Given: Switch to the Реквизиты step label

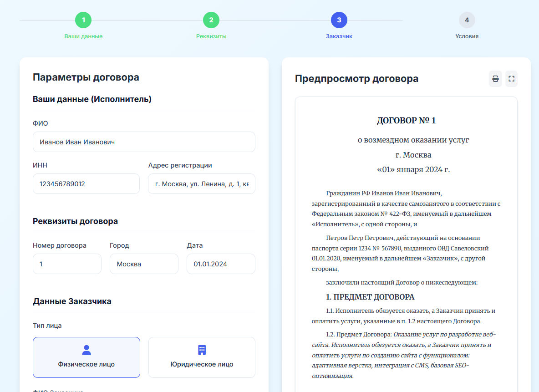Looking at the screenshot, I should [x=211, y=36].
